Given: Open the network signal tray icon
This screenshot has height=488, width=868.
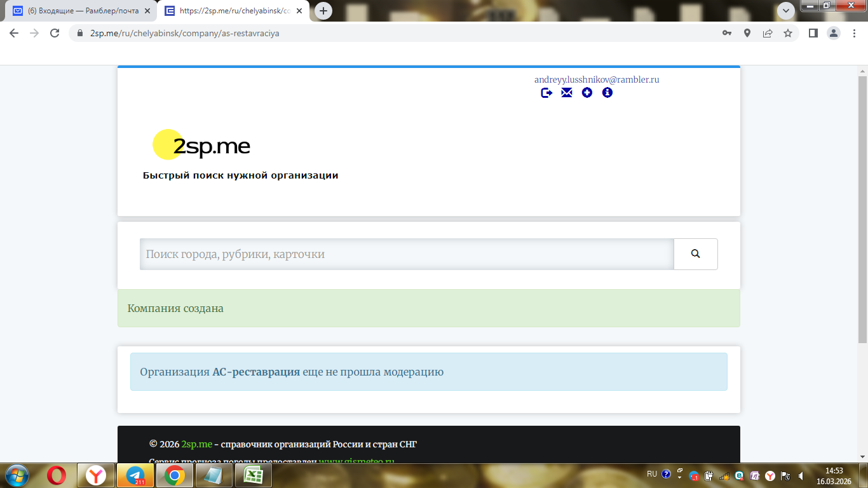Looking at the screenshot, I should tap(724, 475).
